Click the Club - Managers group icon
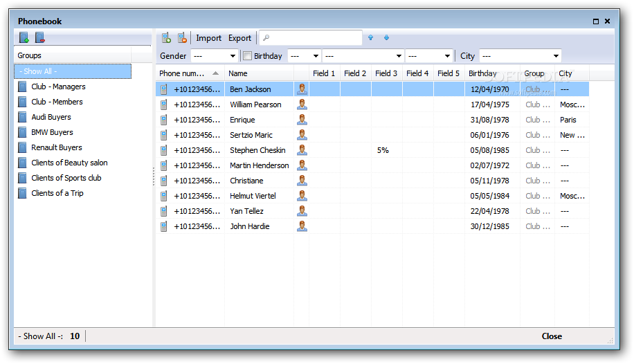The image size is (634, 364). (23, 87)
